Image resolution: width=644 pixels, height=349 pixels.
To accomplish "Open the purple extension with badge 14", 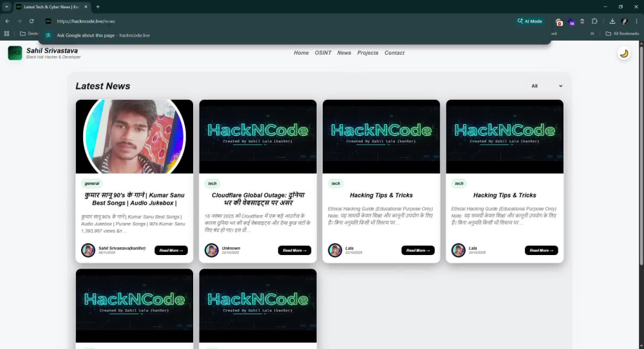I will [x=571, y=22].
